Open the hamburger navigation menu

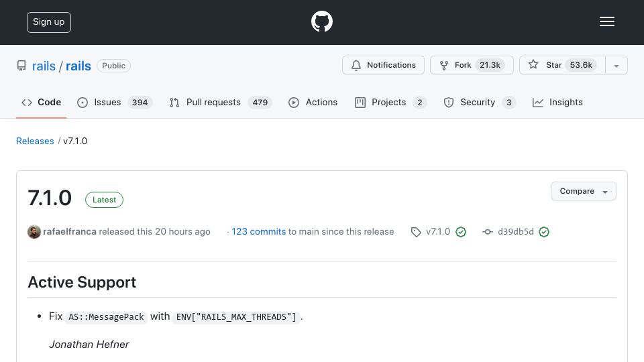[606, 21]
